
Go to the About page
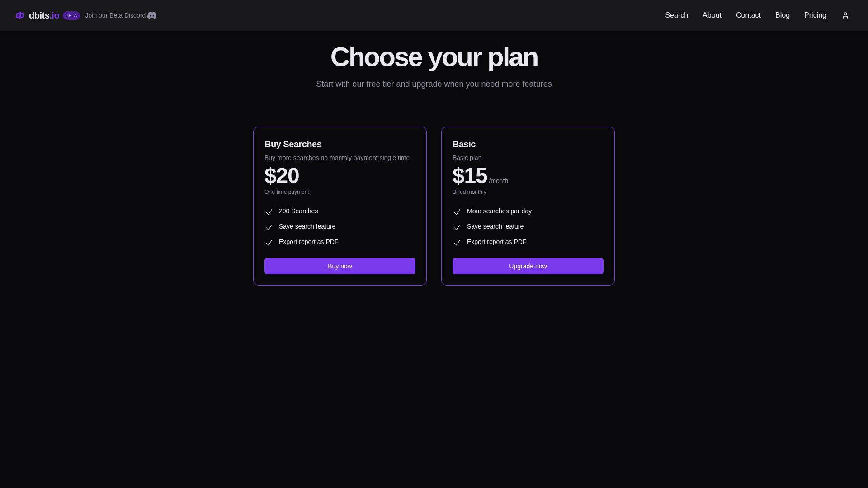click(712, 15)
